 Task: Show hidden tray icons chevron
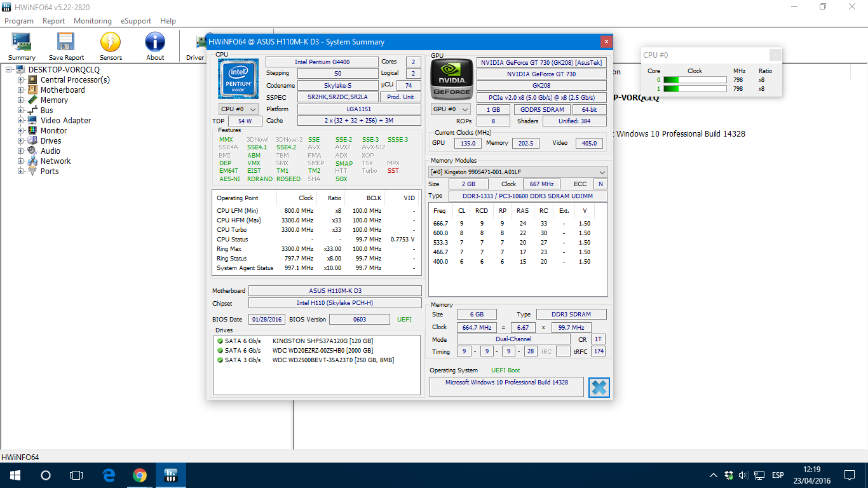click(x=713, y=475)
